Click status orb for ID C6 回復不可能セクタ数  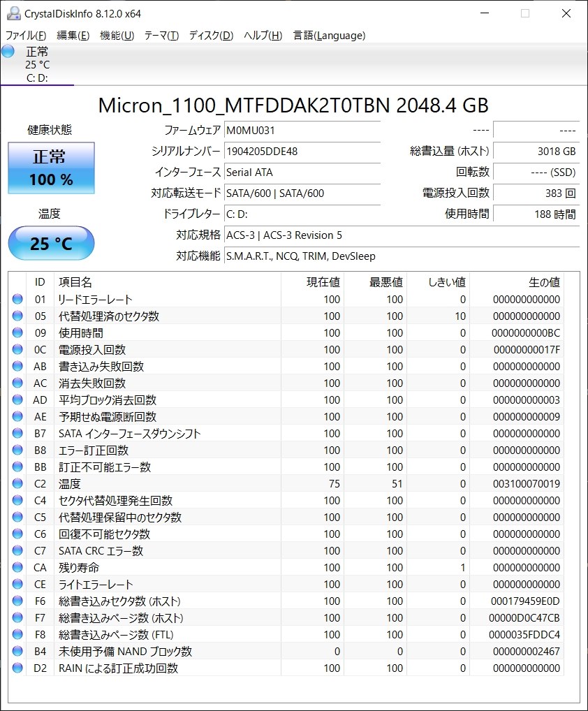17,534
